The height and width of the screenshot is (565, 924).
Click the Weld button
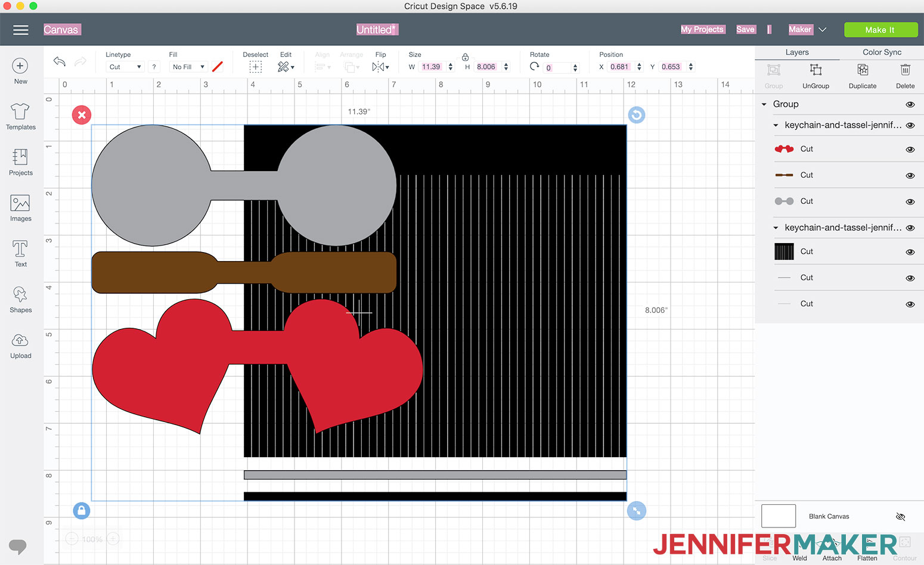click(799, 549)
